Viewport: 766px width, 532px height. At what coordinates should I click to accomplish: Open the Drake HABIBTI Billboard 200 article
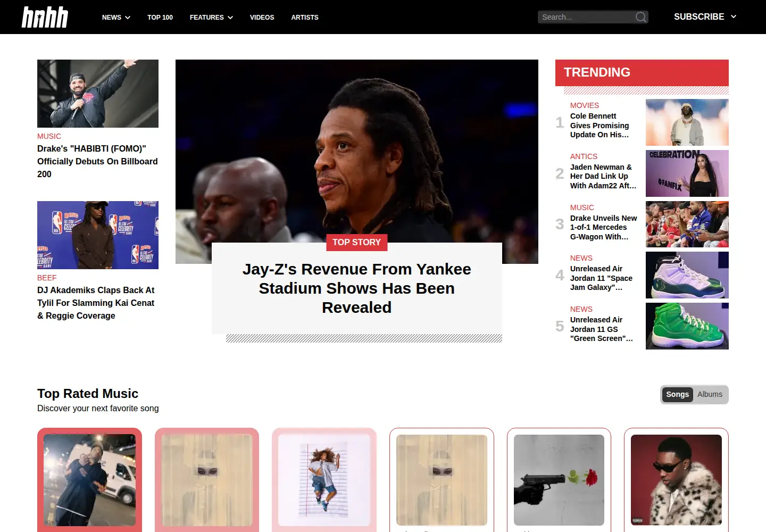click(98, 161)
